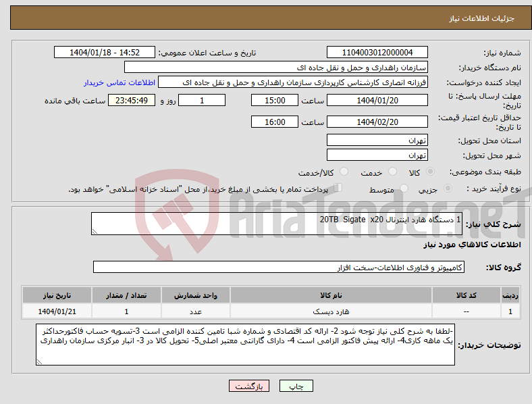532x404 pixels.
Task: Click the ردیف column header
Action: click(510, 295)
